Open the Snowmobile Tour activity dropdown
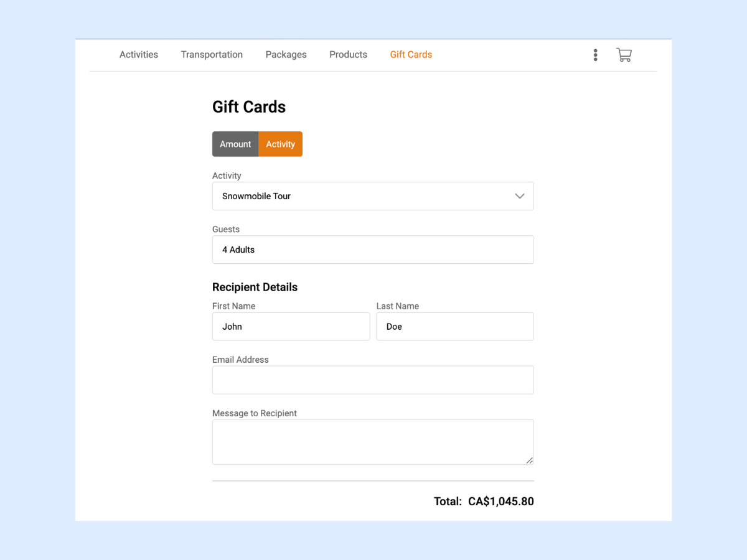 (372, 196)
